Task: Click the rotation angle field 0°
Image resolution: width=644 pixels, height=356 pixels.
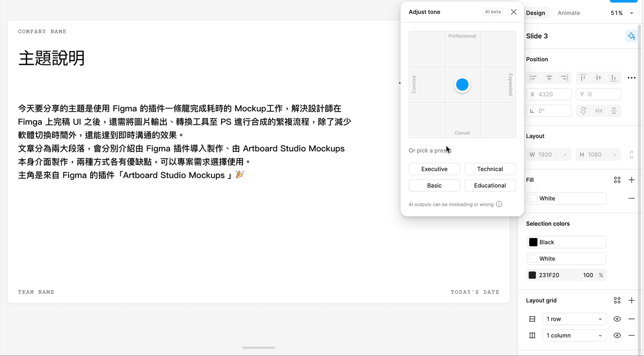Action: coord(548,111)
